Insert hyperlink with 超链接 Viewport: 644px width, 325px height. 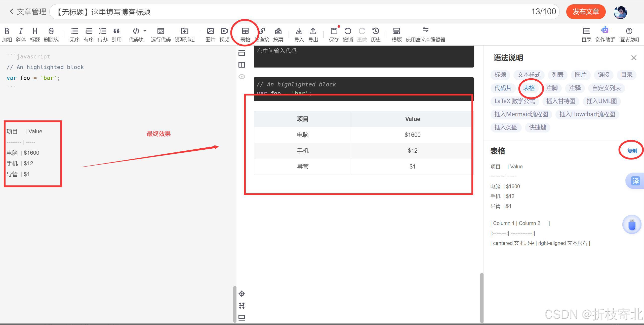tap(262, 35)
